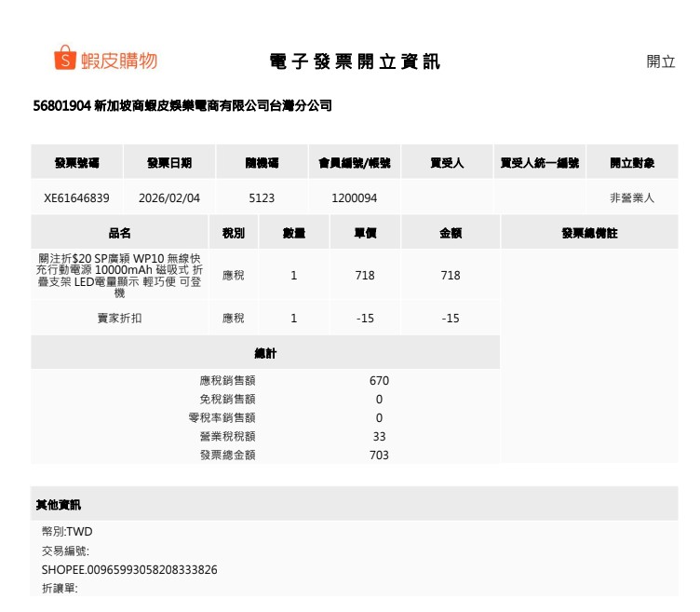Click the 其他資訊 section header

coord(59,504)
